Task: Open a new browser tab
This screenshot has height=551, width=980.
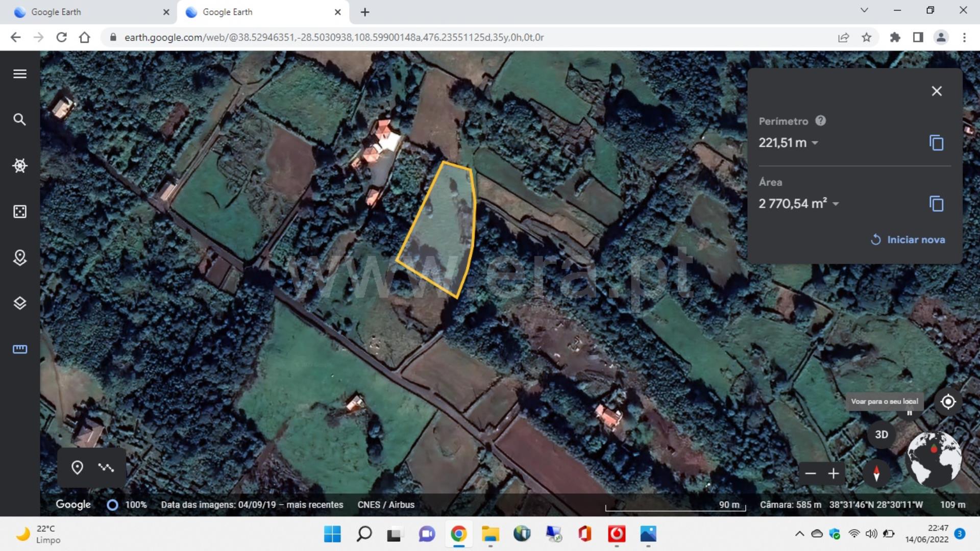Action: [365, 12]
